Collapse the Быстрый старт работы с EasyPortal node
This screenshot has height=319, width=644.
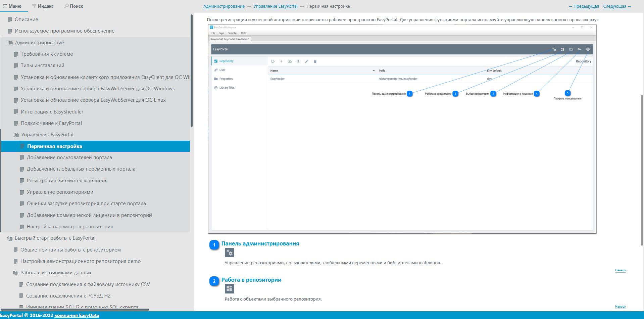coord(10,238)
